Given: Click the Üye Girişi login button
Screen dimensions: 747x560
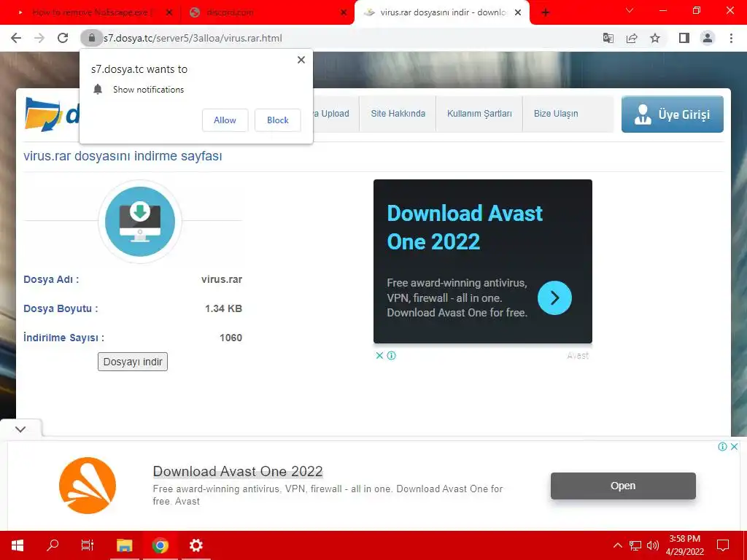Looking at the screenshot, I should (672, 114).
